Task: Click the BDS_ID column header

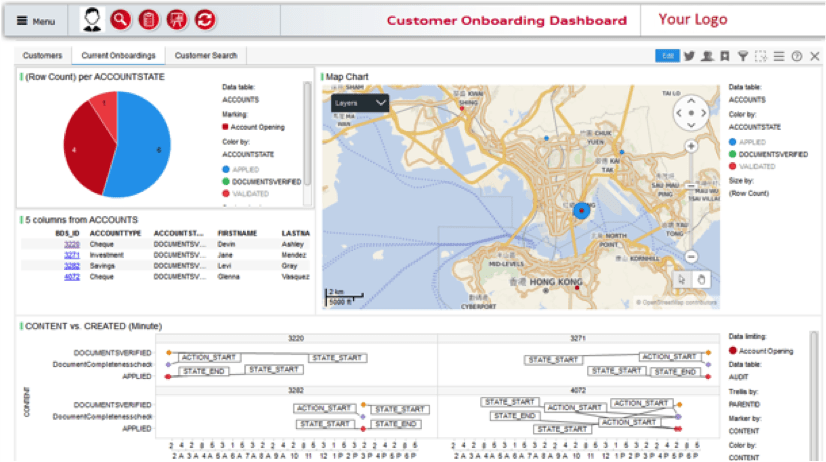Action: pyautogui.click(x=67, y=233)
